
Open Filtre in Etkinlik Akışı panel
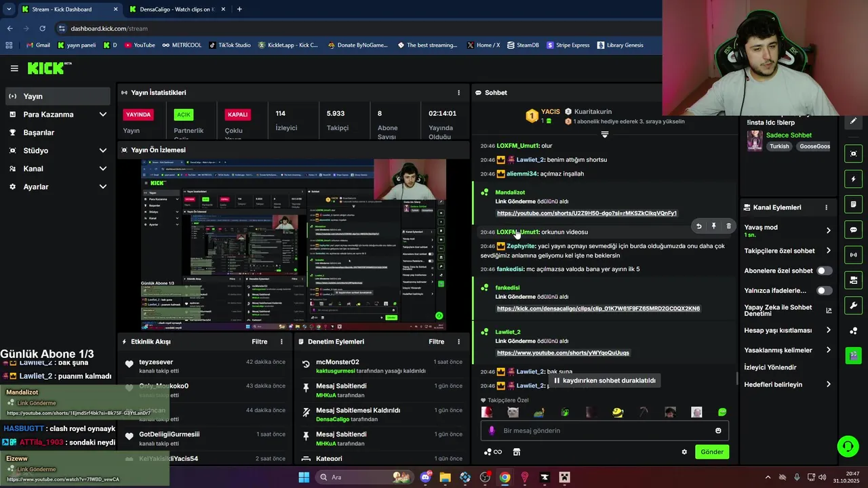point(259,342)
